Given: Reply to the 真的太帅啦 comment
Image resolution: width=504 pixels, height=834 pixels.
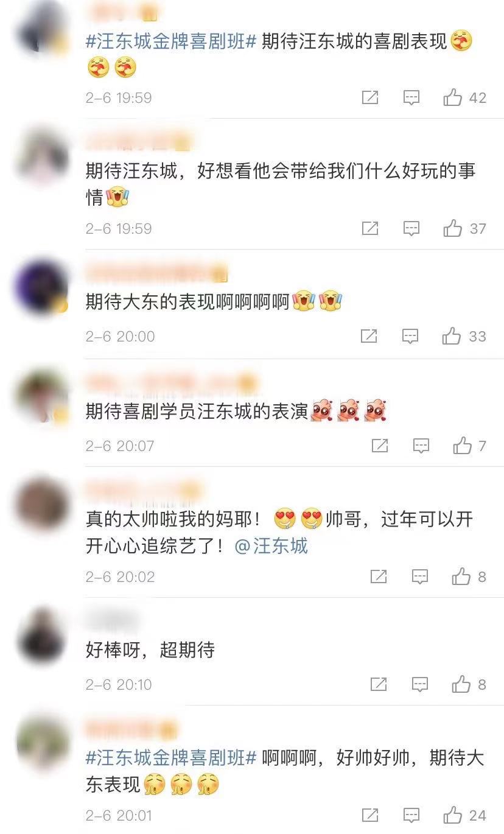Looking at the screenshot, I should [420, 576].
